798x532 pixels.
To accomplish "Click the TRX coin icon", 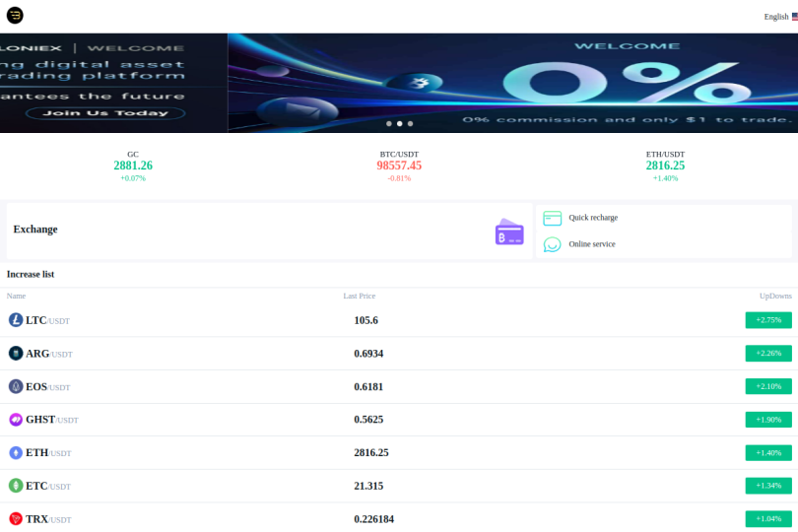I will tap(16, 519).
